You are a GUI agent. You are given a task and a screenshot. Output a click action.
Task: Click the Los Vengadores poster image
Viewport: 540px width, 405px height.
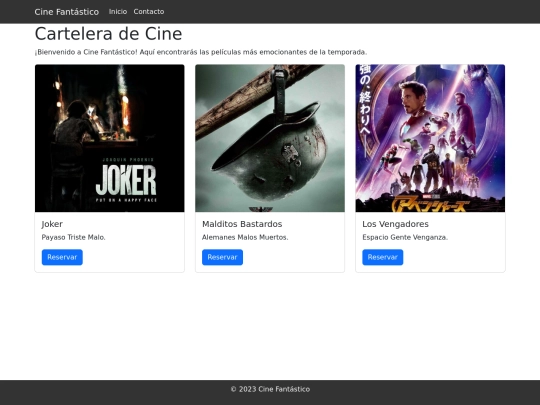click(x=430, y=138)
